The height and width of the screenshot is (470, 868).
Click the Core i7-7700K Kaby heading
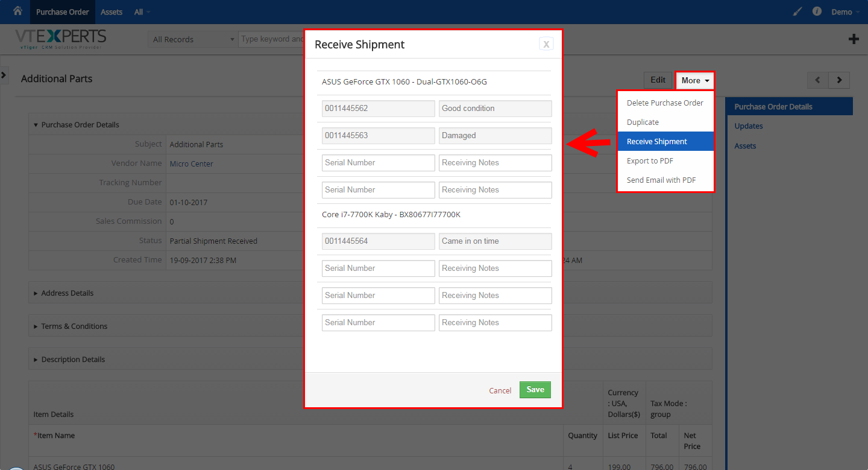(391, 214)
